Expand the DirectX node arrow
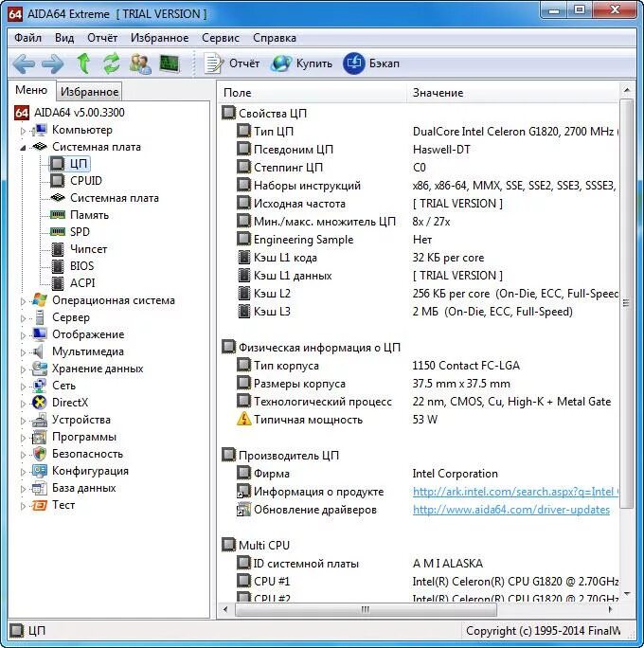Viewport: 644px width, 648px height. [23, 404]
